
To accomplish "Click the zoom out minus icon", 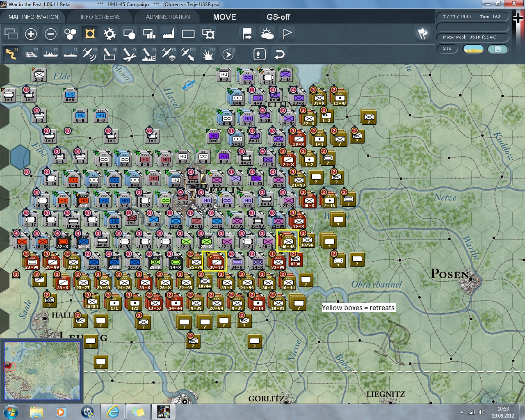I will click(50, 34).
